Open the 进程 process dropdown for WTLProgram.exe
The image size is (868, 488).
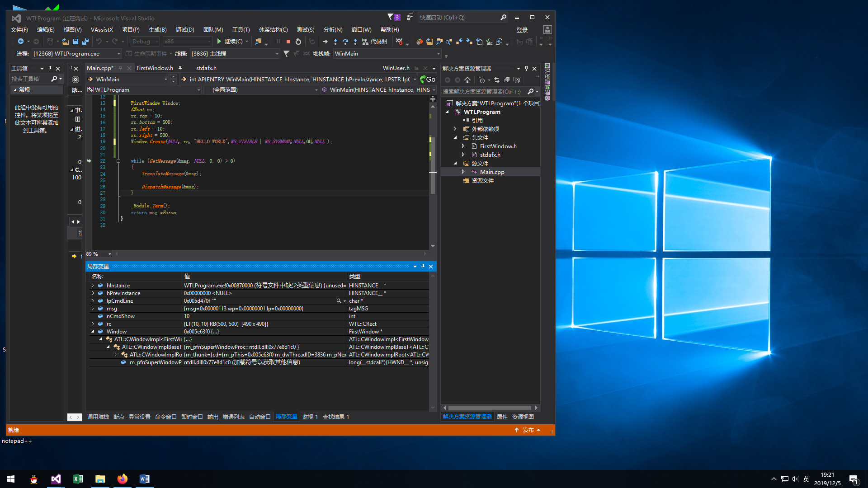point(77,54)
